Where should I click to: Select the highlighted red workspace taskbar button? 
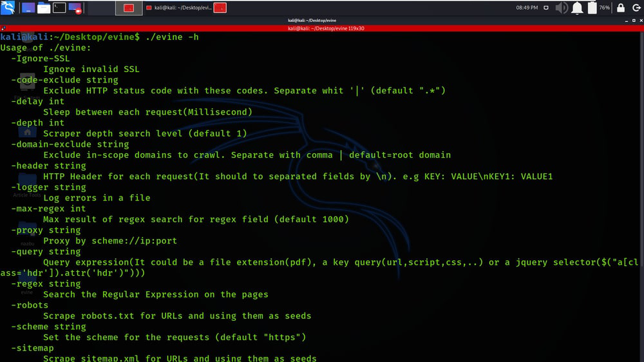pyautogui.click(x=129, y=8)
